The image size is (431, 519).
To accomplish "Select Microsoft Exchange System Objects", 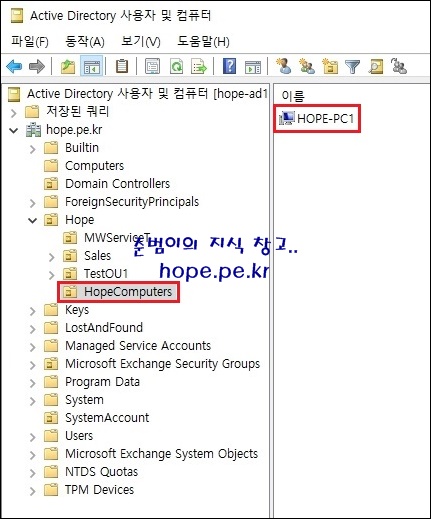I will (161, 454).
